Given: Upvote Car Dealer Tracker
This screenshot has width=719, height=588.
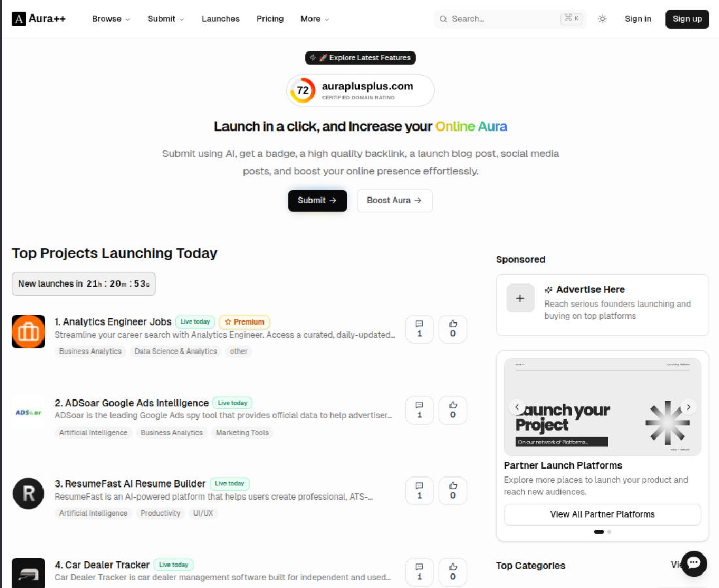Looking at the screenshot, I should click(453, 572).
